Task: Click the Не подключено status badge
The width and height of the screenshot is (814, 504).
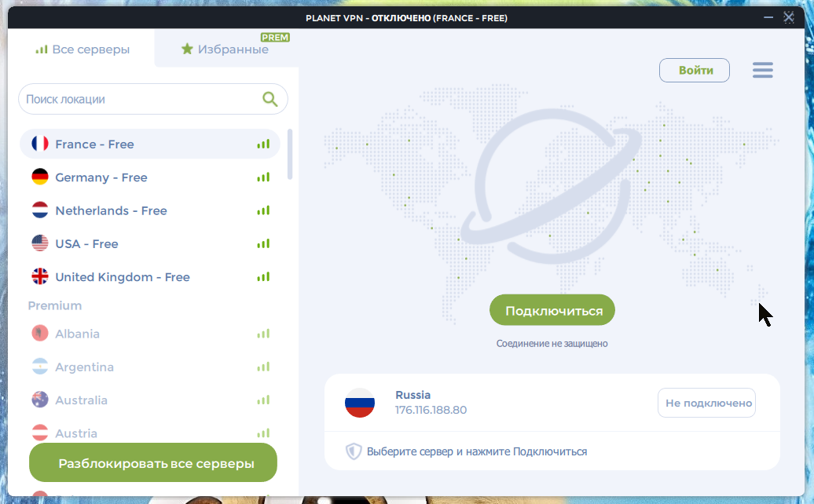Action: click(706, 402)
